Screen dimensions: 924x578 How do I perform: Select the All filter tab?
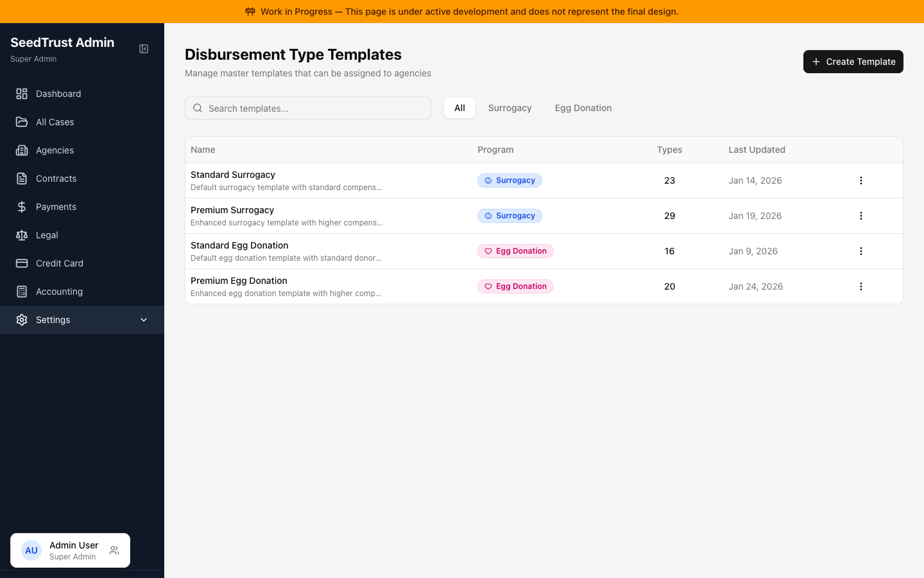pyautogui.click(x=459, y=108)
